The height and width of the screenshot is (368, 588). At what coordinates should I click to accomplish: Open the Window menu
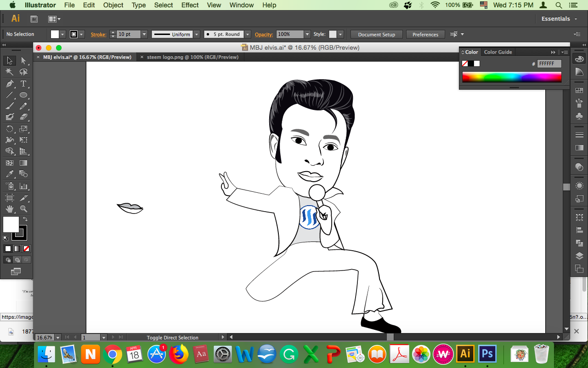click(x=241, y=5)
